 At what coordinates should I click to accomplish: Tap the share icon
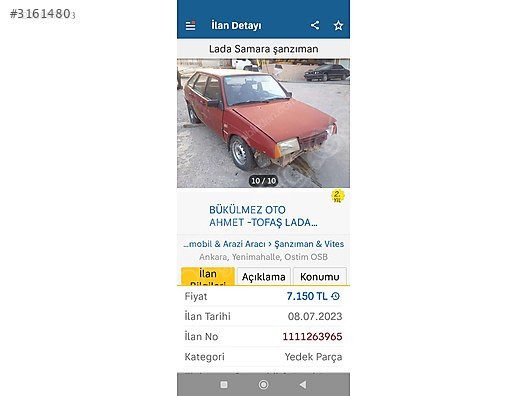click(315, 25)
